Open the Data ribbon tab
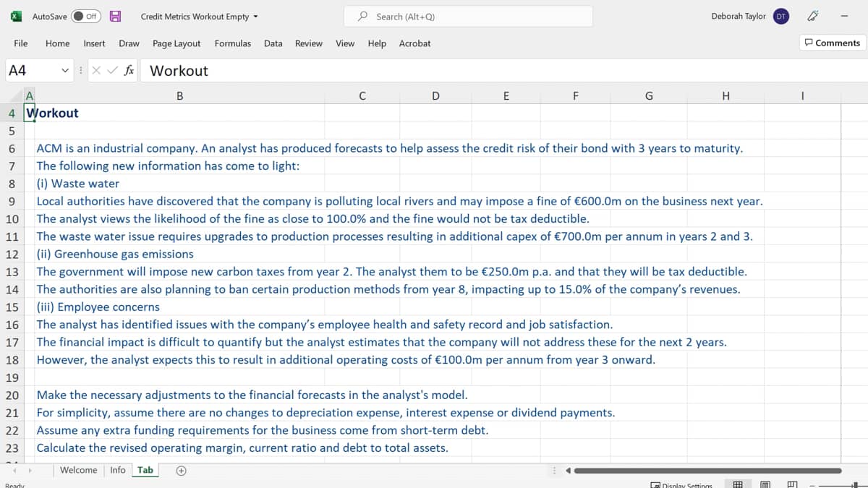 273,43
